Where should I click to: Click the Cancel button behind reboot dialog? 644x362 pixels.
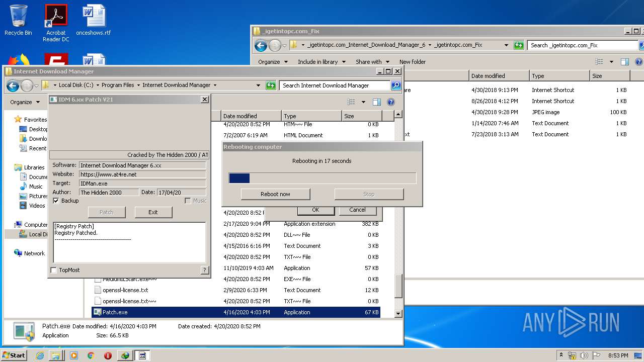point(357,210)
